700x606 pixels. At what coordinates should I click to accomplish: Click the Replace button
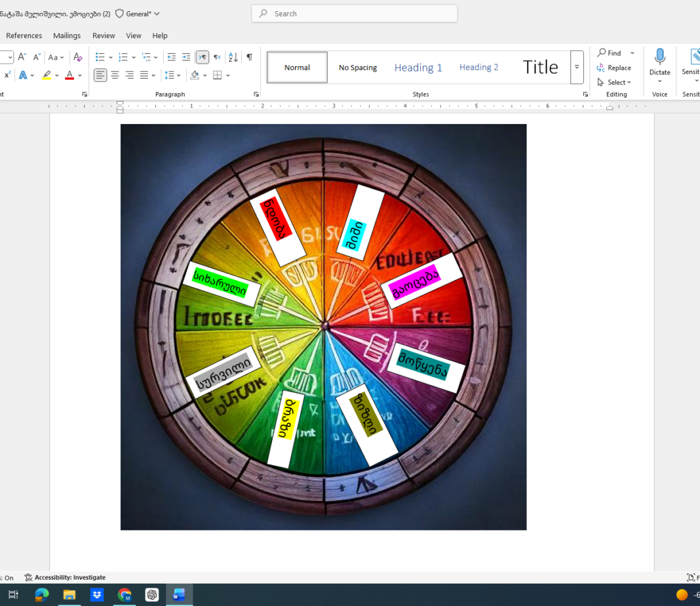(x=614, y=68)
